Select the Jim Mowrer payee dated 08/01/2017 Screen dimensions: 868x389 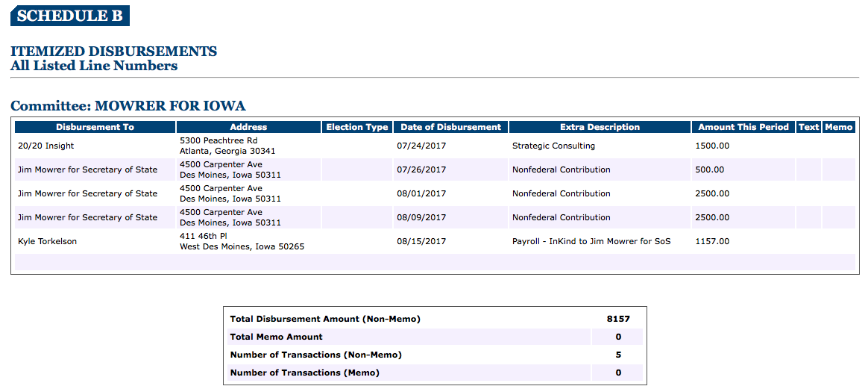(x=87, y=193)
